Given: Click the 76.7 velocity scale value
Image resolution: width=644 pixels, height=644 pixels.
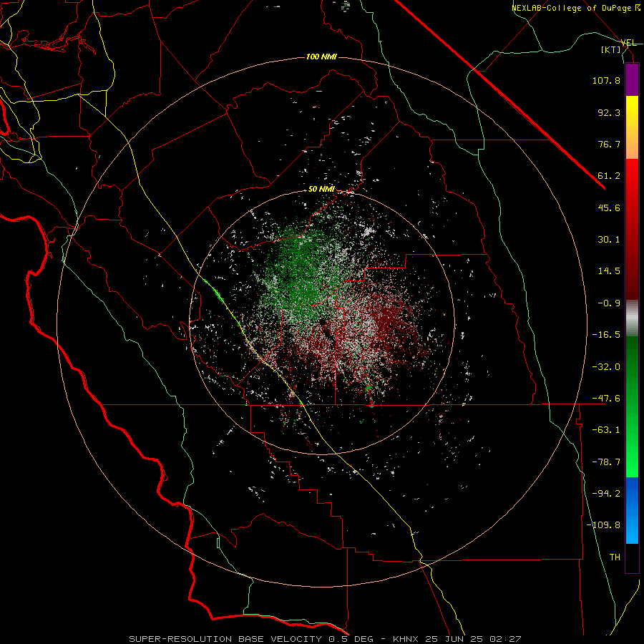Looking at the screenshot, I should 609,144.
